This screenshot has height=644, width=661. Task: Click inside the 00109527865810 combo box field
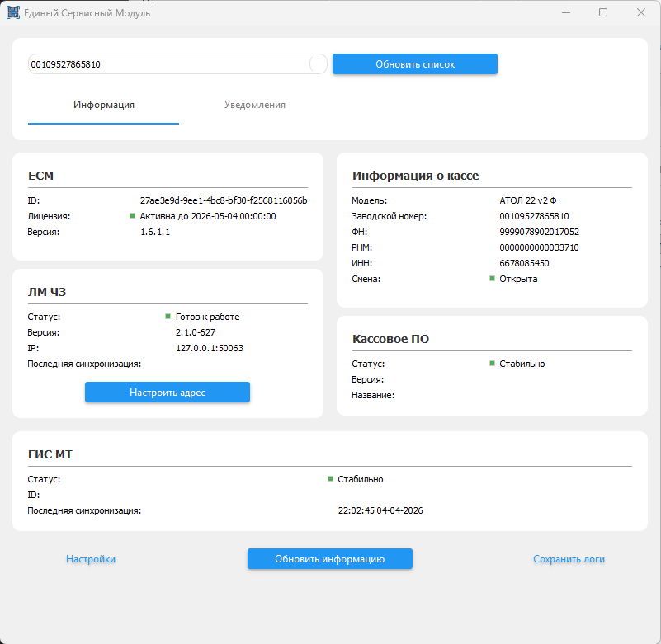pos(165,64)
